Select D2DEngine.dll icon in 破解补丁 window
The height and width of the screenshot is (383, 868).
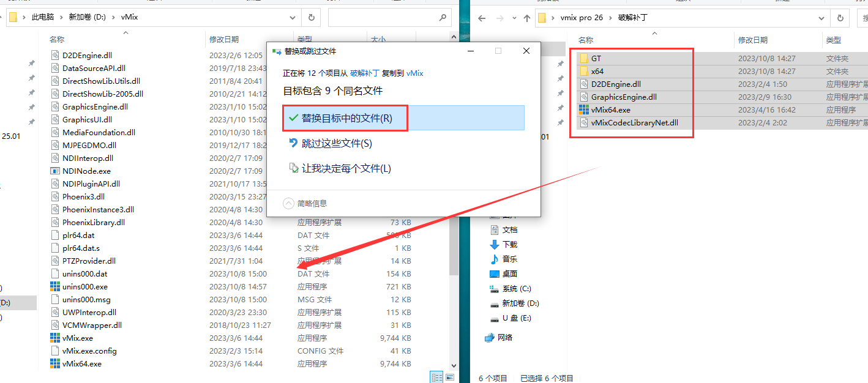584,84
